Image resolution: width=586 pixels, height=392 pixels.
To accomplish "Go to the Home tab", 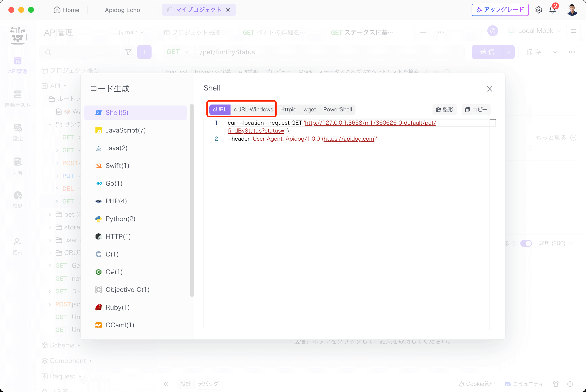I will point(66,10).
